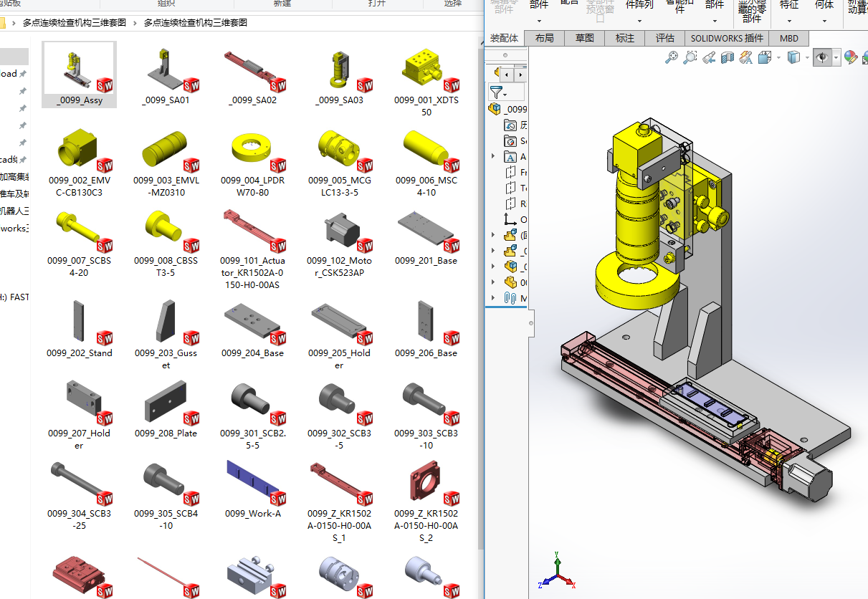Select the 0099_304_SCB3-25 screw file
Viewport: 868px width, 599px height.
click(x=79, y=494)
